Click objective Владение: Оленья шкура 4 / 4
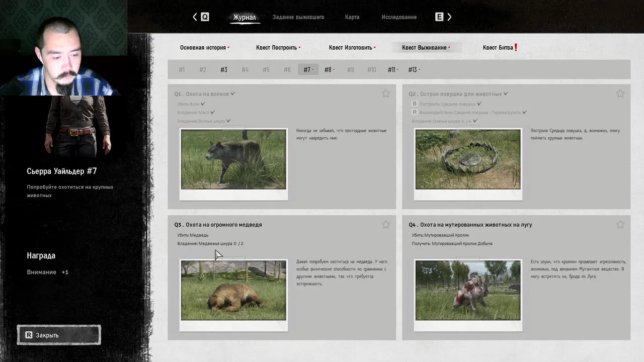 coord(441,121)
